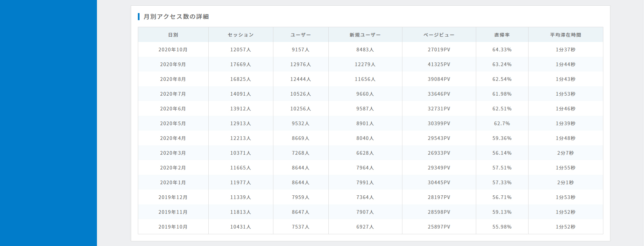Click average stay time 1分44秒
Viewport: 644px width, 246px height.
pyautogui.click(x=566, y=64)
